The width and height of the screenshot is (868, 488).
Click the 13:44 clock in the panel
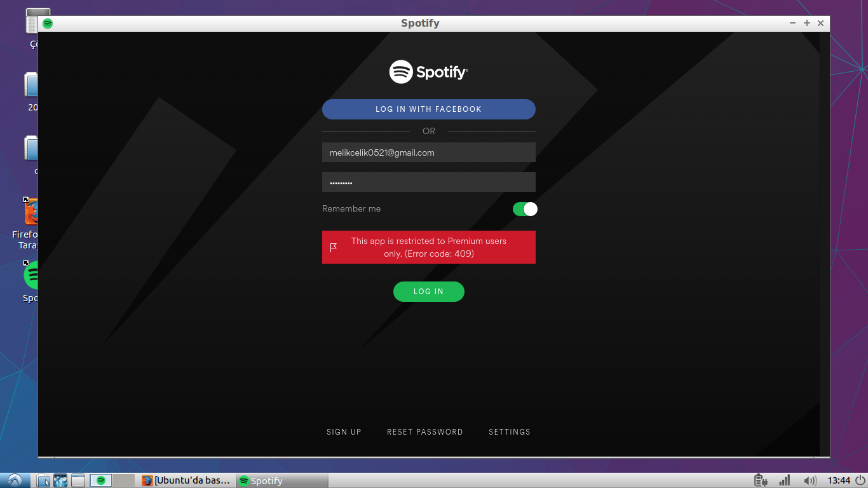[x=839, y=480]
